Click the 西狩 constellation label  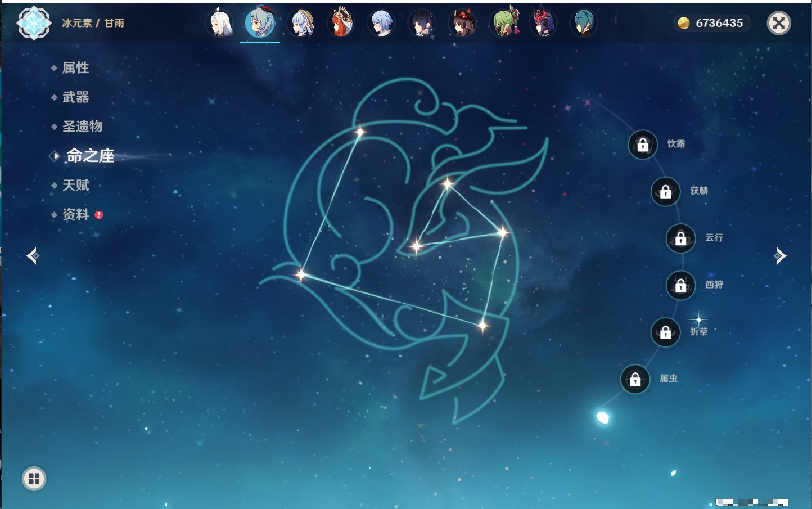(714, 285)
